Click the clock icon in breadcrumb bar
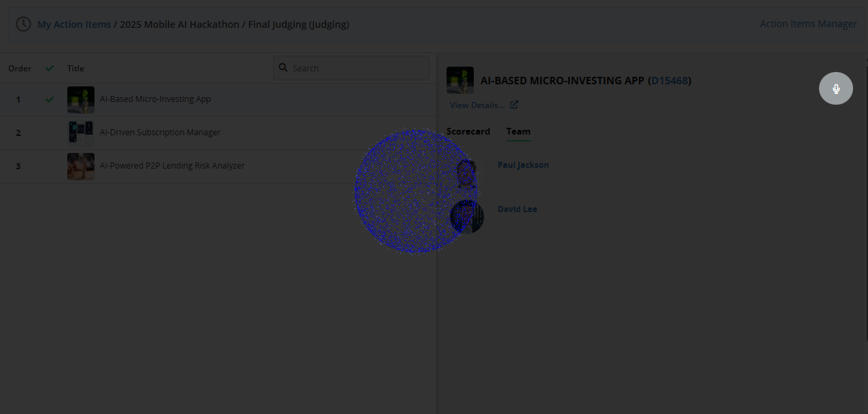The width and height of the screenshot is (868, 414). coord(23,24)
